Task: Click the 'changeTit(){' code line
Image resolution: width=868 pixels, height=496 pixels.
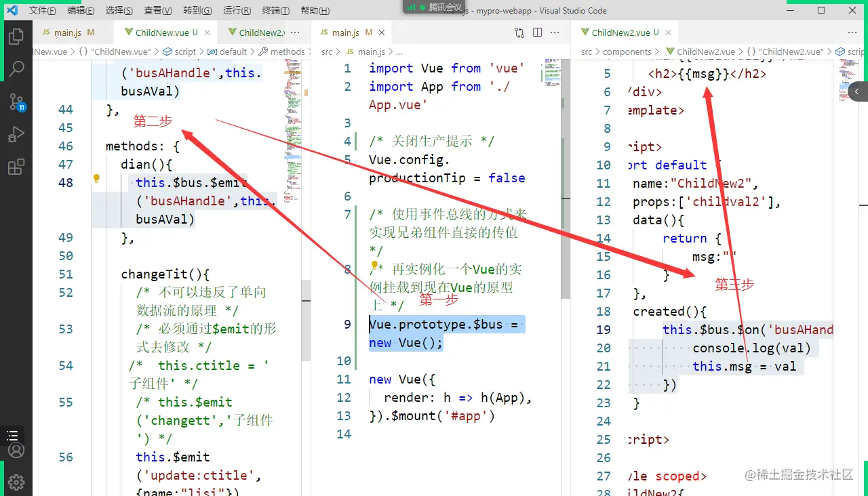Action: click(165, 274)
